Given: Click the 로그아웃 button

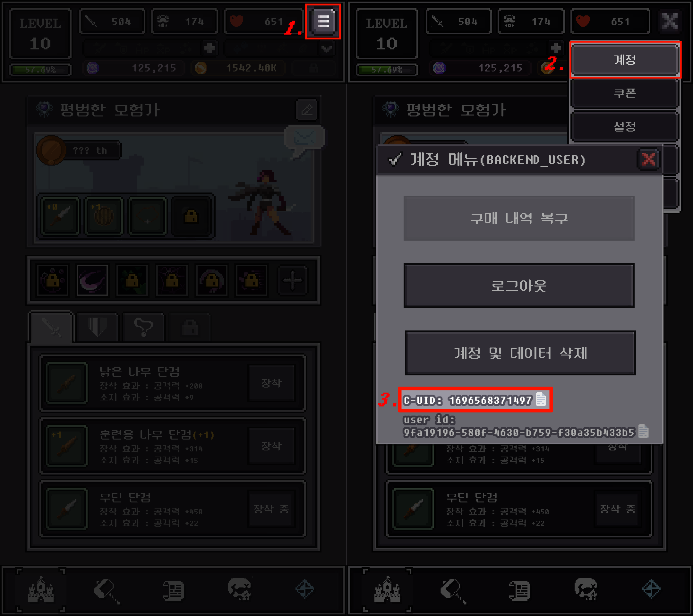Looking at the screenshot, I should (x=519, y=286).
